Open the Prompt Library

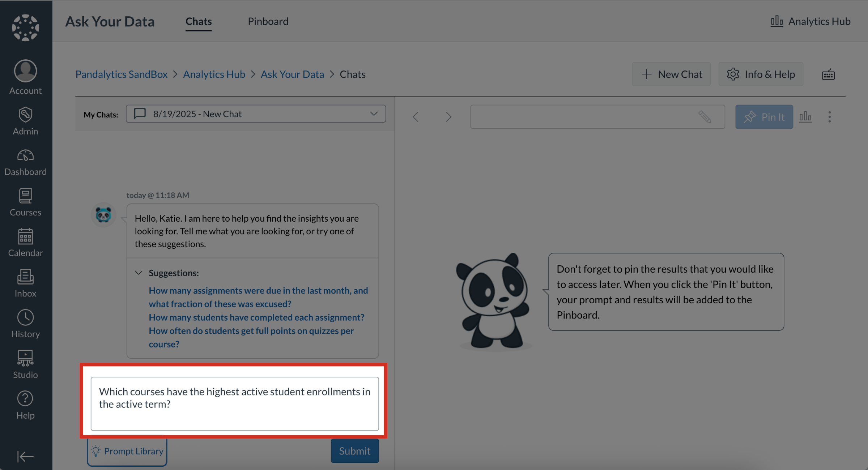tap(127, 451)
